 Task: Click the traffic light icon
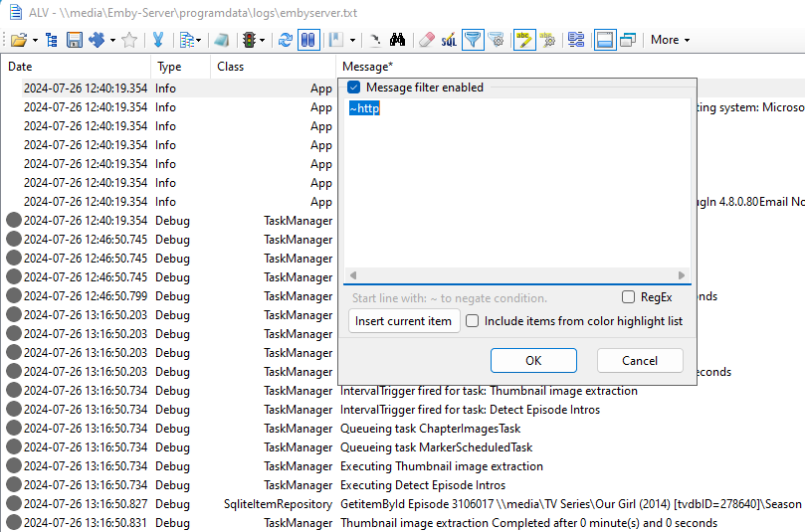248,40
